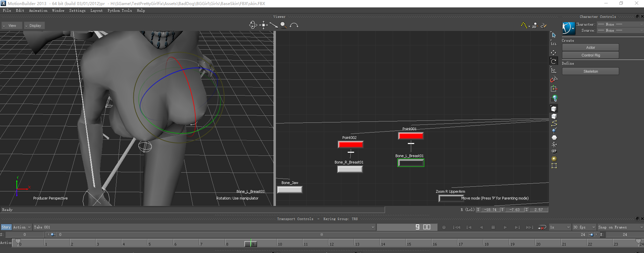Open the Window menu

click(58, 10)
